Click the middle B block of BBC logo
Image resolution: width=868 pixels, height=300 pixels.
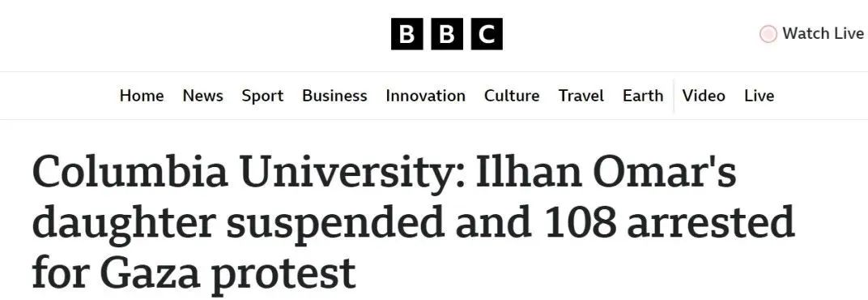447,34
